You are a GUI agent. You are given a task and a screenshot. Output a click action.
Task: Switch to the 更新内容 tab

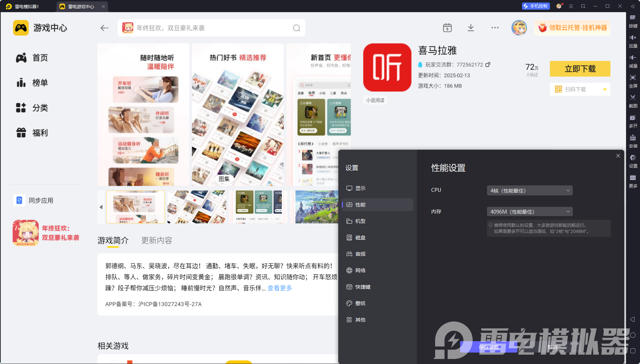click(157, 240)
